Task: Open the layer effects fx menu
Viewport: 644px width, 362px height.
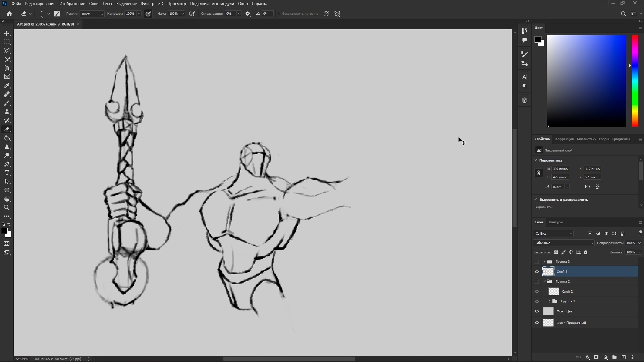Action: 587,357
